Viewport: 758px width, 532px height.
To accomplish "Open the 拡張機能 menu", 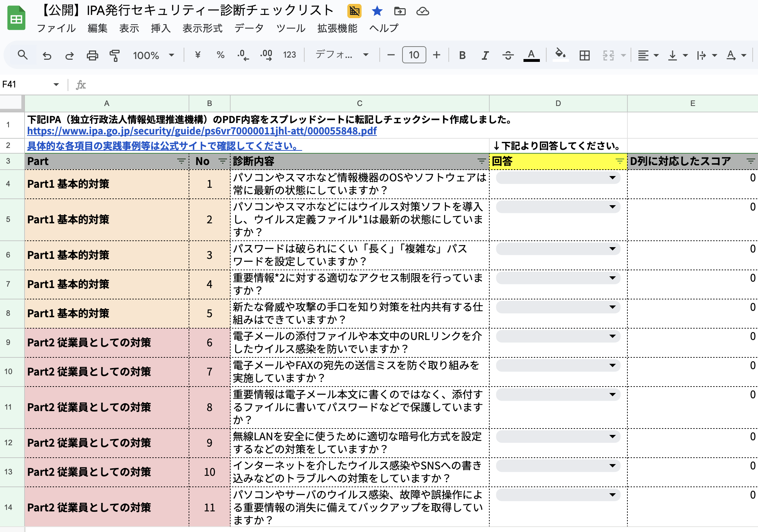I will click(337, 28).
